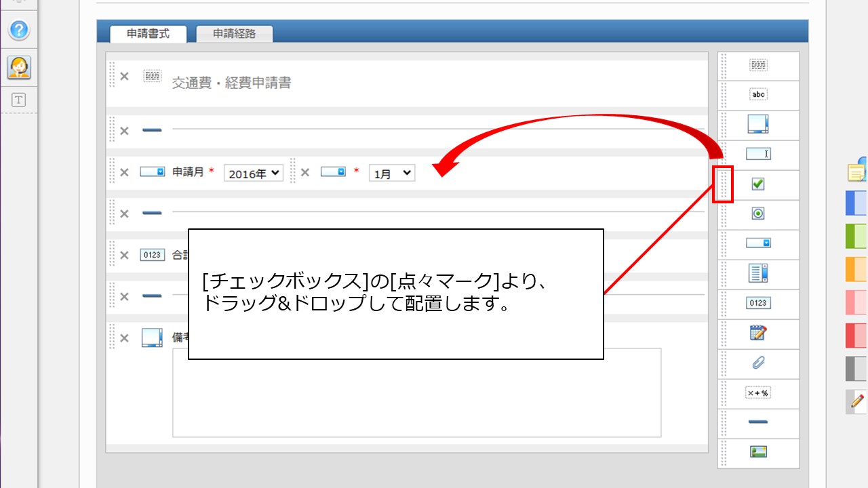This screenshot has height=488, width=868.
Task: Select the checkbox part in the palette
Action: tap(758, 184)
